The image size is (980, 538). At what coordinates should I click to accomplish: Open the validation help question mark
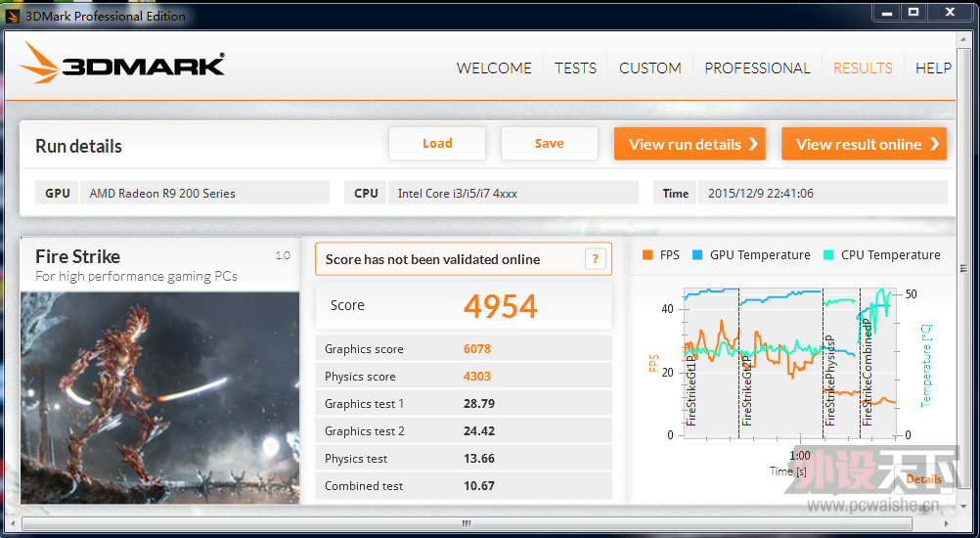point(596,258)
